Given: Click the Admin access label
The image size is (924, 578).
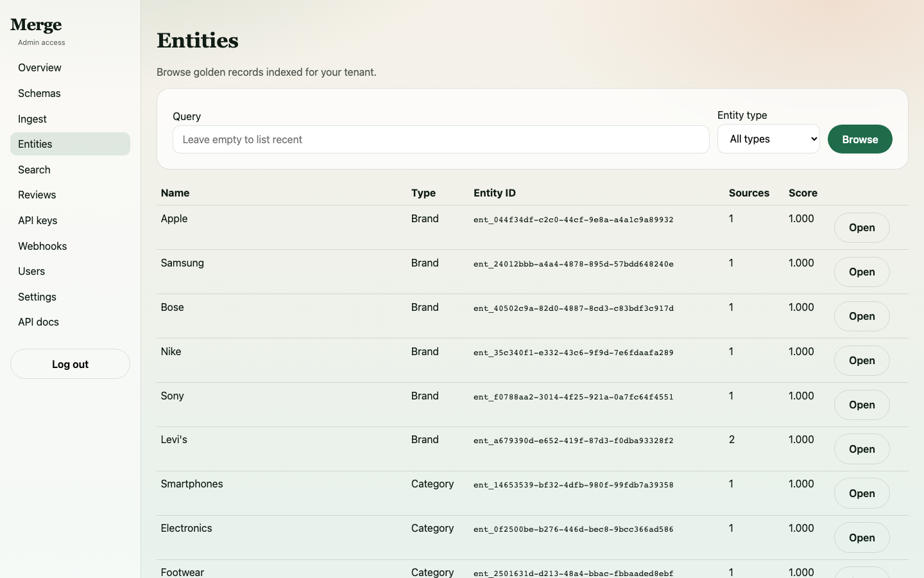Looking at the screenshot, I should 42,42.
